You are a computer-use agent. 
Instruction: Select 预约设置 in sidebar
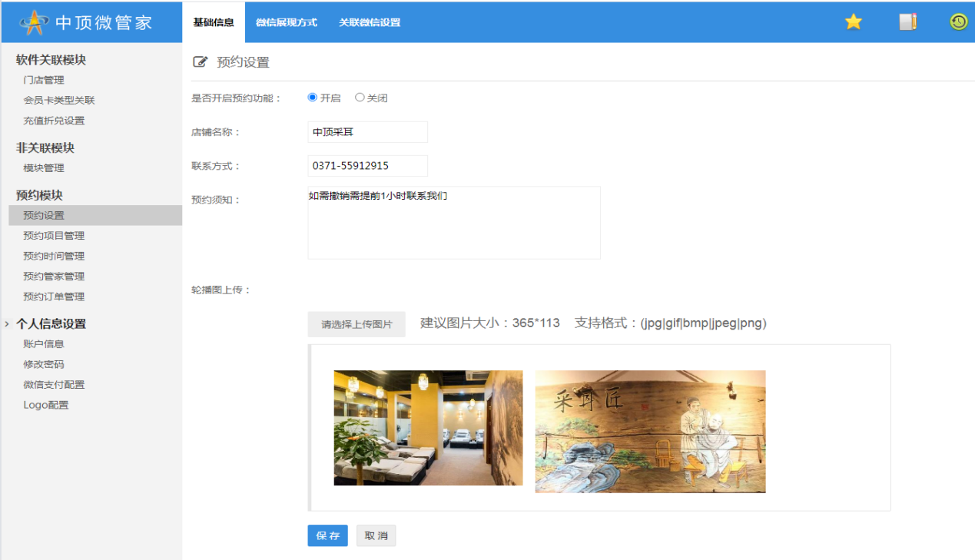click(x=95, y=215)
